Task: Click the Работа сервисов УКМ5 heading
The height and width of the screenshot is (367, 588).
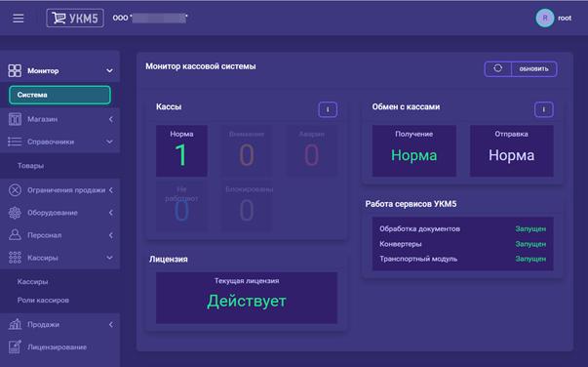Action: (411, 204)
